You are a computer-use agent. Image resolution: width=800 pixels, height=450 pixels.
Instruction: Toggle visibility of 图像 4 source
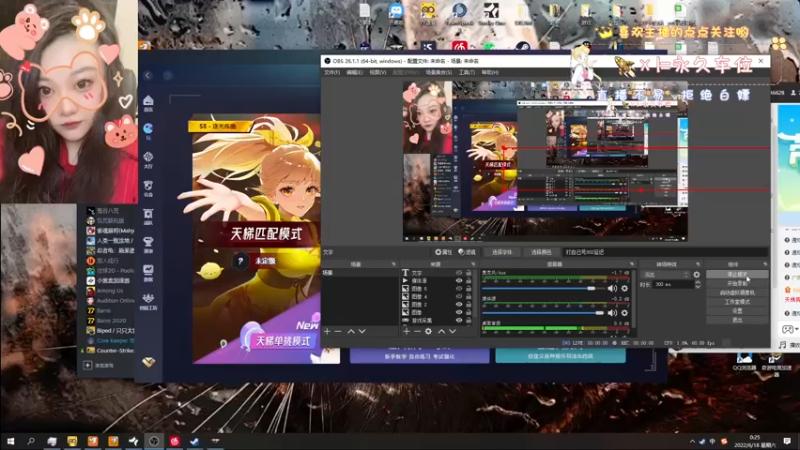pos(459,296)
